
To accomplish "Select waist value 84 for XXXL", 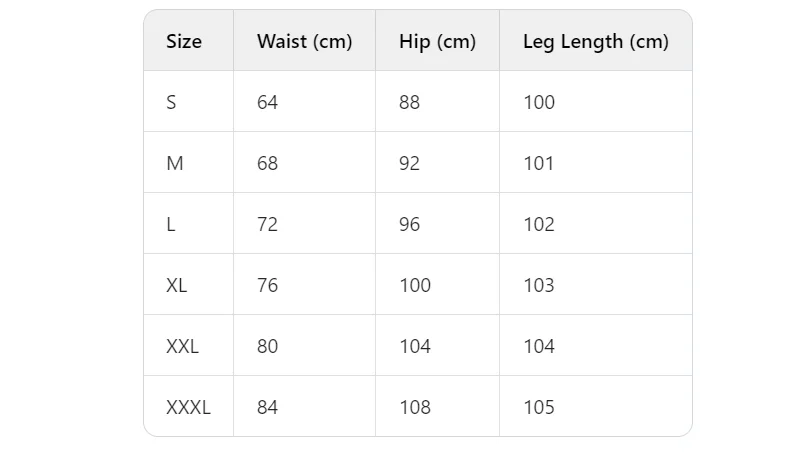I will pyautogui.click(x=267, y=407).
